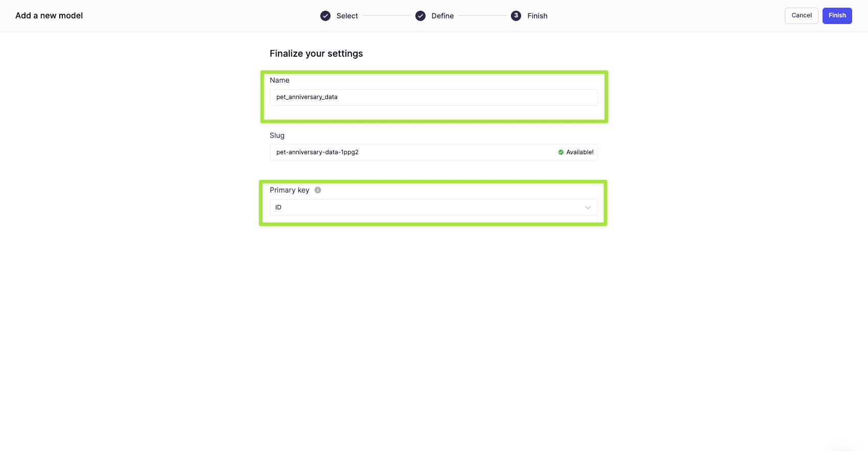
Task: Click the Select step checkmark icon
Action: [325, 16]
